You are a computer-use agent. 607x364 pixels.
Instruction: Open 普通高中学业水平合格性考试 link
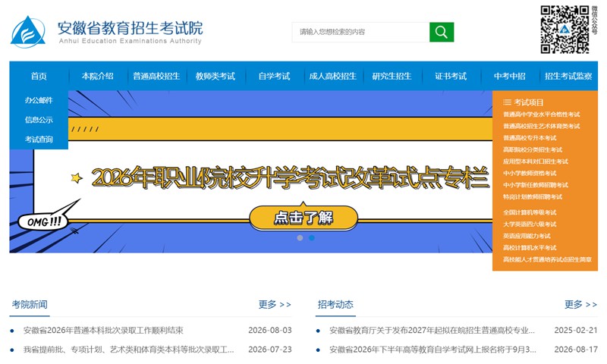(541, 115)
